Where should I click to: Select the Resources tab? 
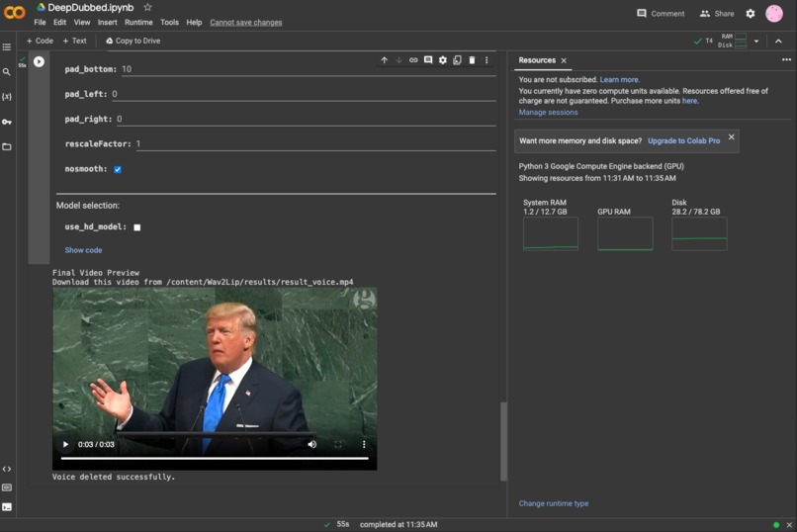[537, 60]
